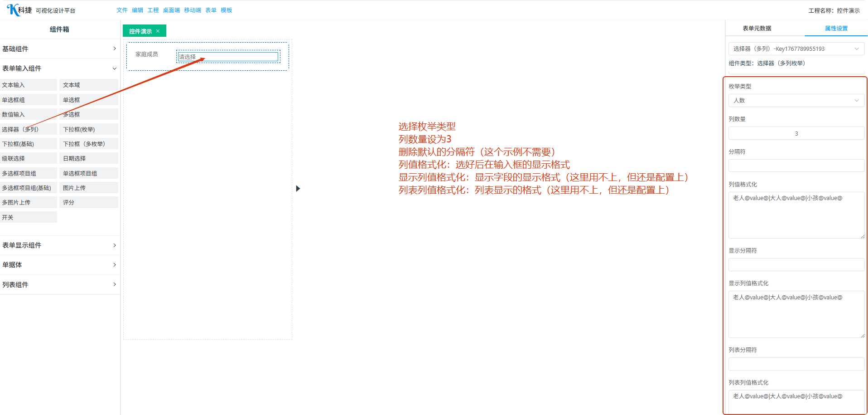
Task: Switch to the 属性设置 tab
Action: coord(836,28)
